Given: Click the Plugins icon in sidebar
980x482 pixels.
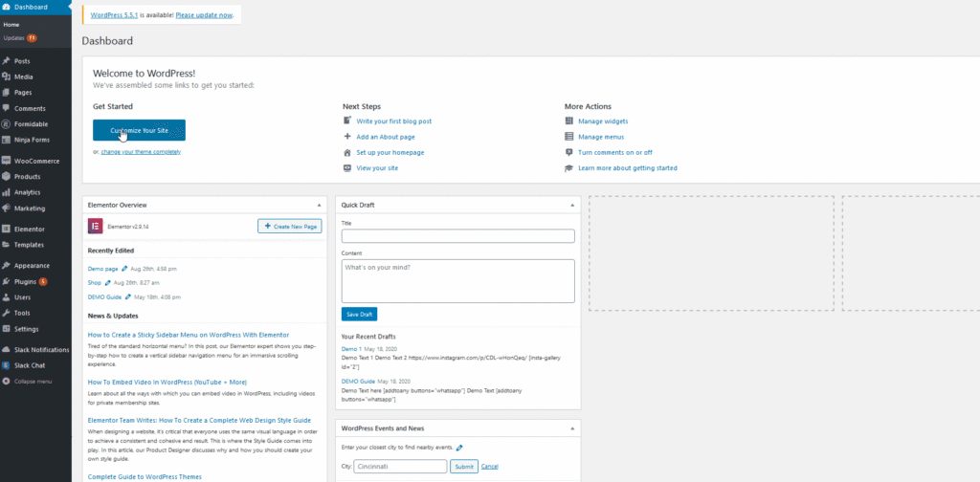Looking at the screenshot, I should pos(7,282).
